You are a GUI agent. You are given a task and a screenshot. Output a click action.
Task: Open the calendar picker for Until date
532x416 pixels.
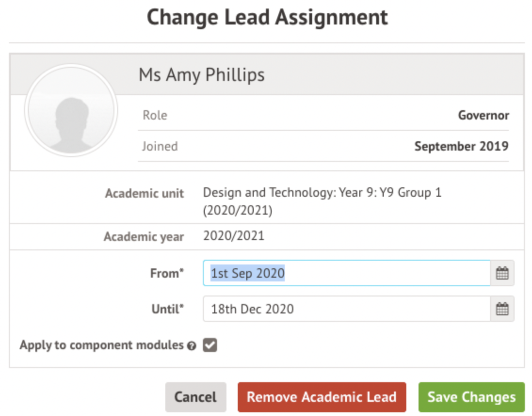pos(502,309)
